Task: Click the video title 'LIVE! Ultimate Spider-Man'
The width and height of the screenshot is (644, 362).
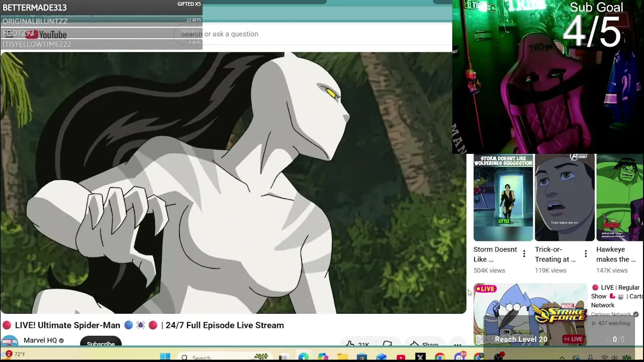Action: tap(149, 325)
